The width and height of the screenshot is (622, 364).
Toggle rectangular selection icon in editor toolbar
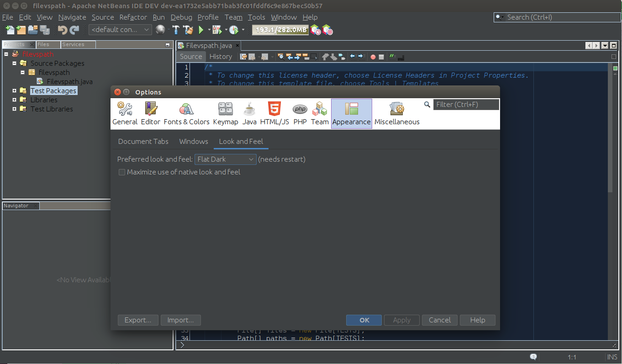tap(314, 57)
